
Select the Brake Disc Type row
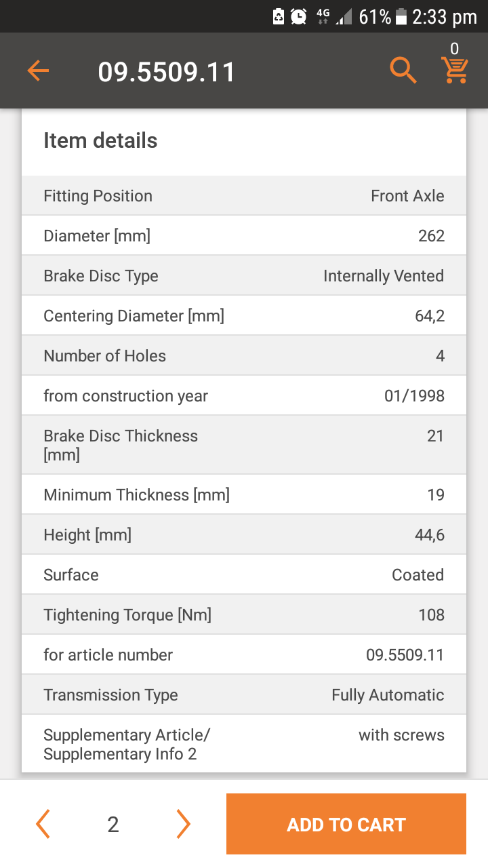coord(244,276)
